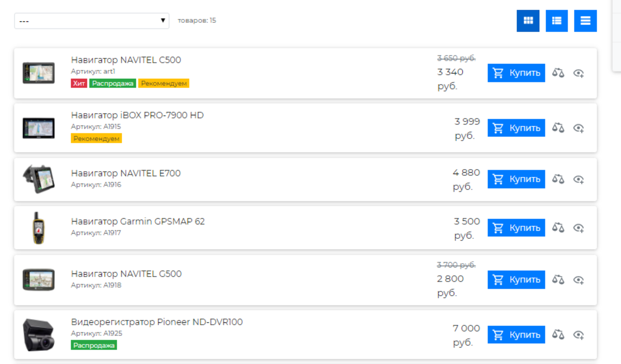Add Pioneer ND-DVR100 to comparison
This screenshot has width=621, height=364.
tap(558, 335)
